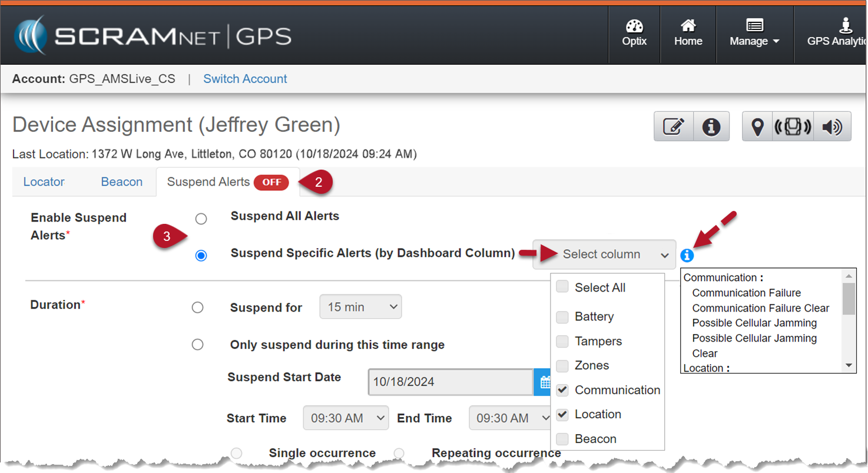Switch to the Beacon tab
The width and height of the screenshot is (868, 473).
(121, 182)
